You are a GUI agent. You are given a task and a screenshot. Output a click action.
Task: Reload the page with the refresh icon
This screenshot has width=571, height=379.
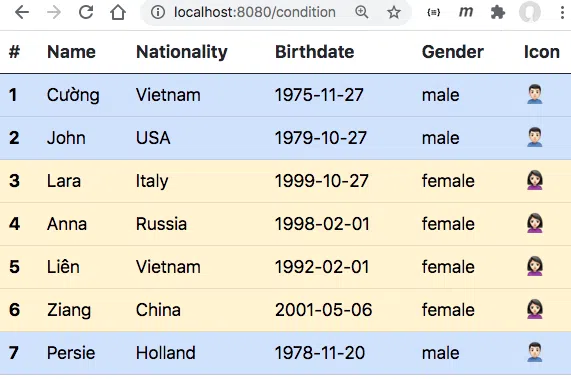86,12
